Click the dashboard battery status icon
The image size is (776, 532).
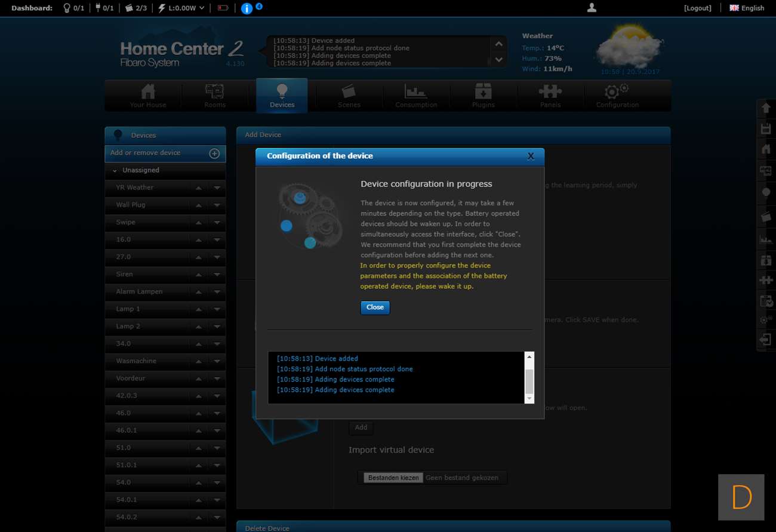click(x=223, y=8)
